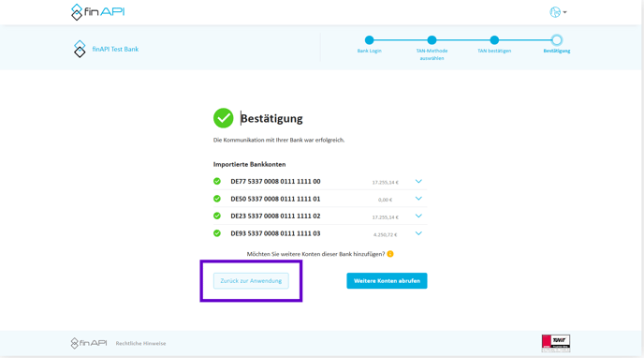Image resolution: width=644 pixels, height=358 pixels.
Task: Click the Bestätigung heading
Action: click(271, 118)
